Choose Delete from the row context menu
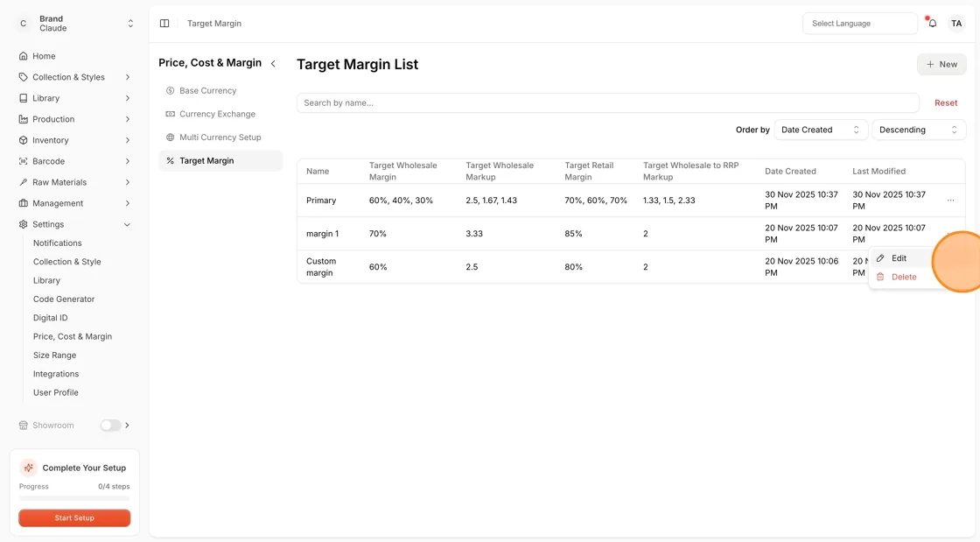Screen dimensions: 980x542 pyautogui.click(x=904, y=277)
